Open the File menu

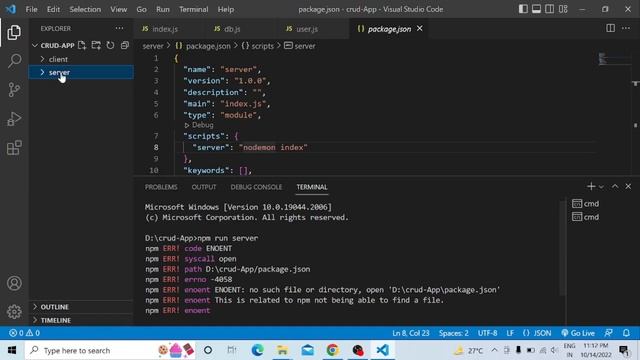coord(31,9)
